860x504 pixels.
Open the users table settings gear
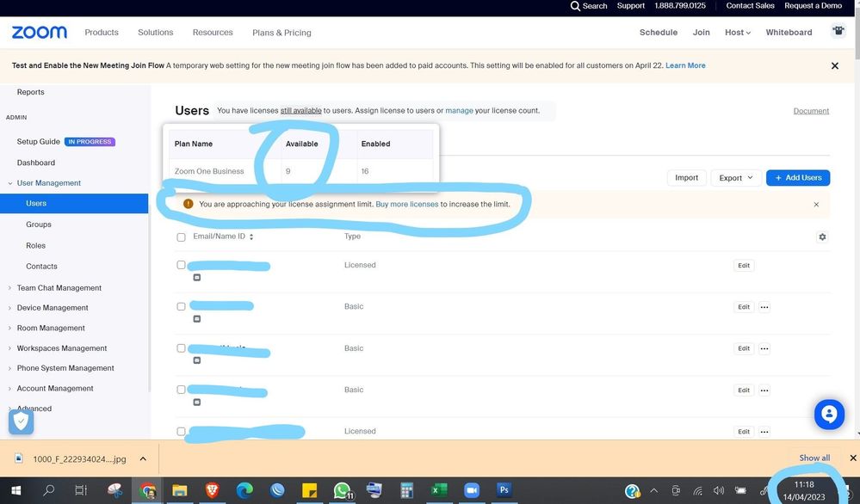pyautogui.click(x=822, y=237)
